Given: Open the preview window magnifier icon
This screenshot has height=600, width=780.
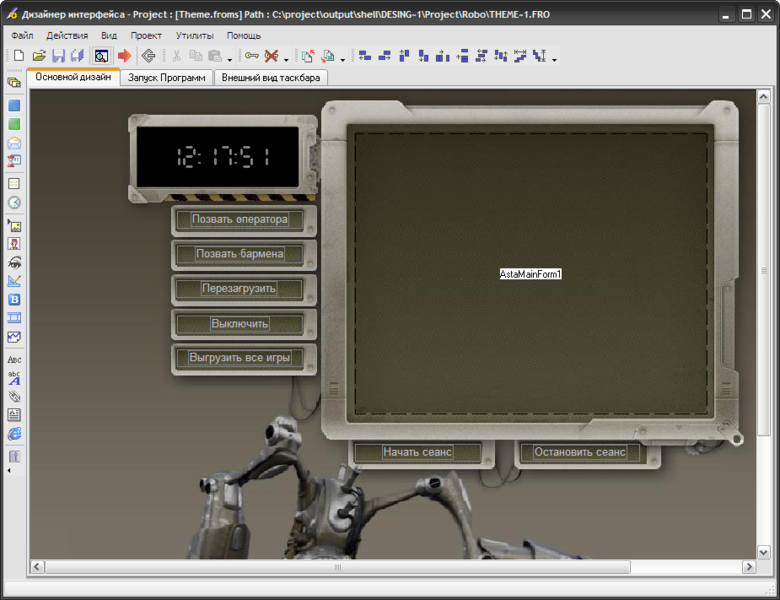Looking at the screenshot, I should pyautogui.click(x=101, y=56).
